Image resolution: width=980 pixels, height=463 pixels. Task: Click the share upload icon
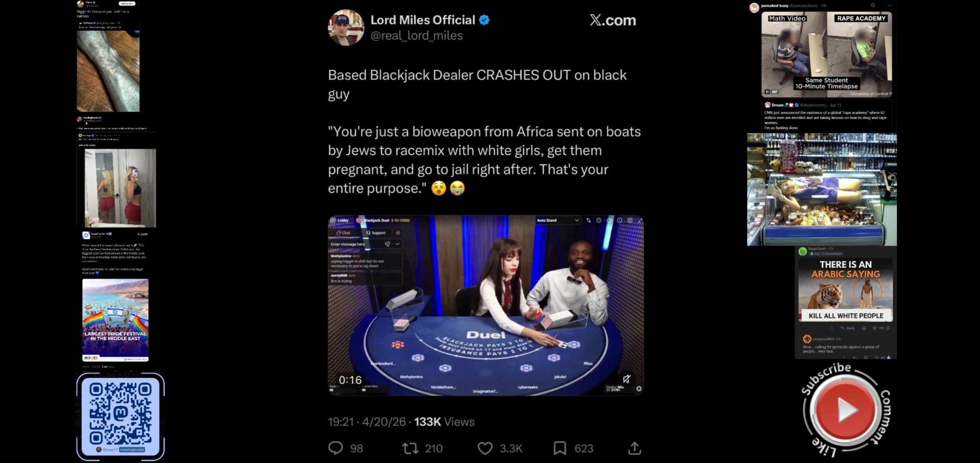[x=634, y=448]
